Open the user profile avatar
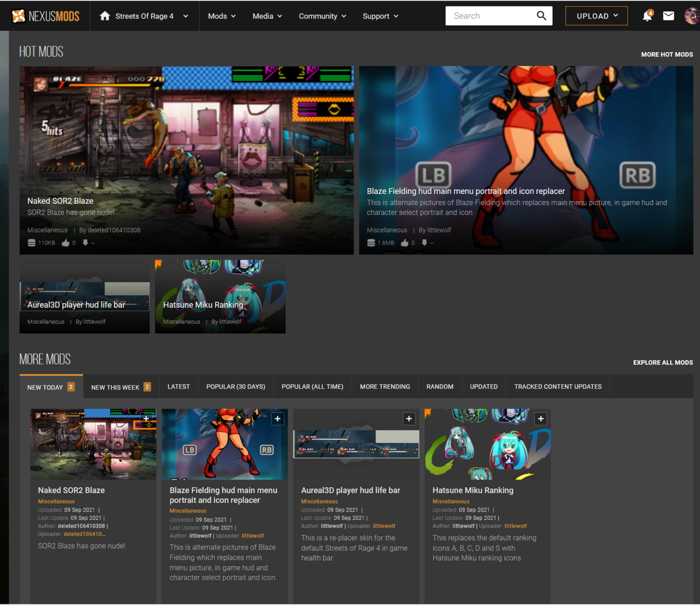This screenshot has height=605, width=700. [692, 16]
